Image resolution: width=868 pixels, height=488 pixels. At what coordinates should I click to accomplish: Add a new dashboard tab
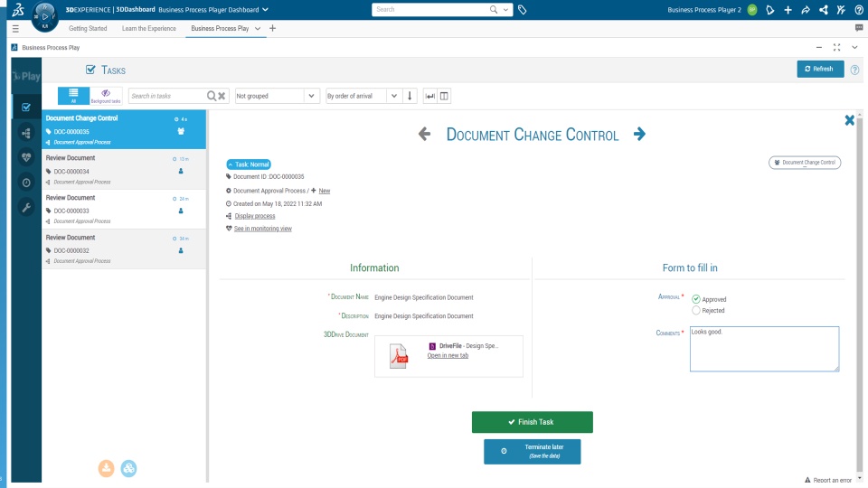272,28
